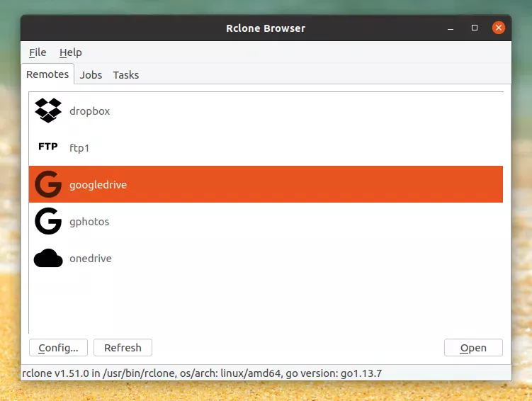532x401 pixels.
Task: Click the Refresh button
Action: (123, 348)
